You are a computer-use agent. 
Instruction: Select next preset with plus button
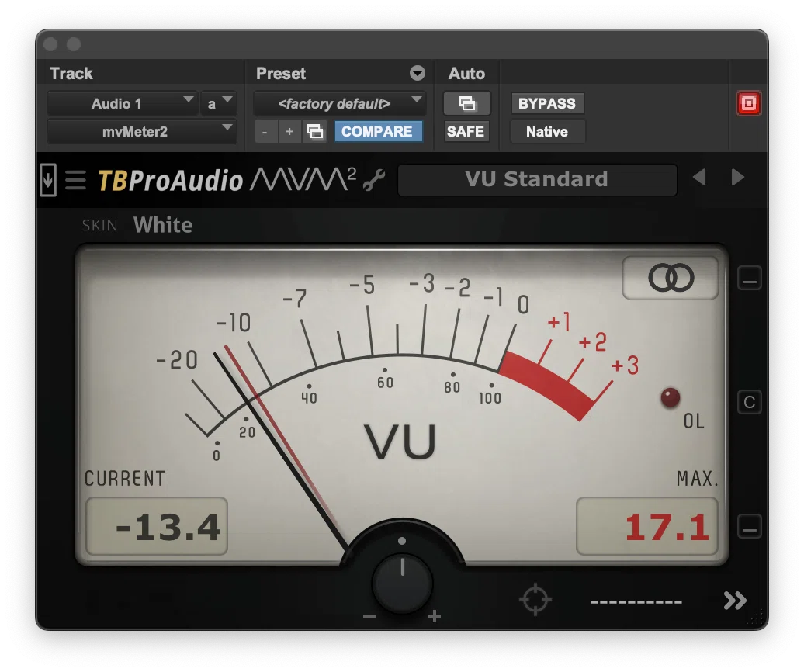[x=289, y=132]
